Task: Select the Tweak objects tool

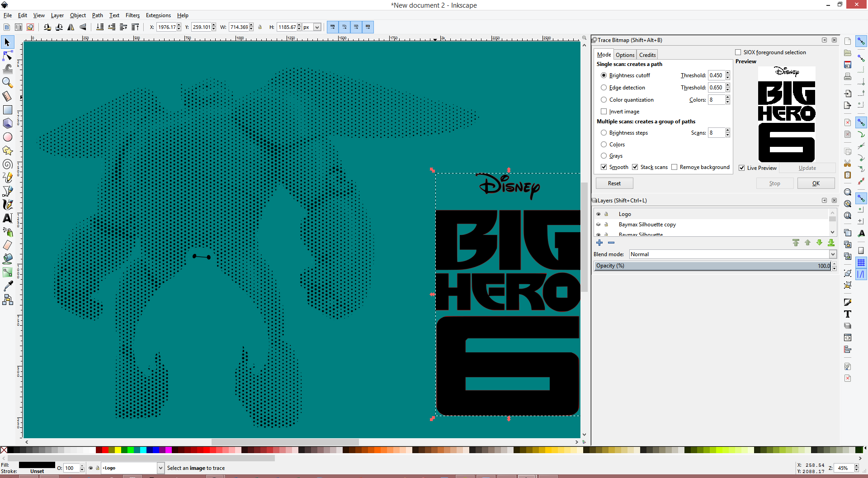Action: [8, 69]
